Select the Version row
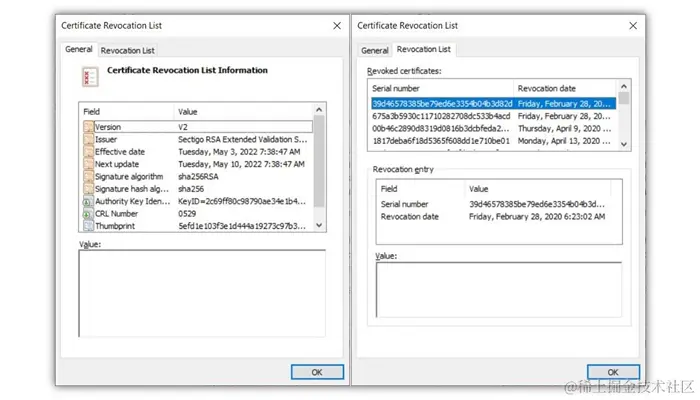This screenshot has width=700, height=400. coord(197,127)
